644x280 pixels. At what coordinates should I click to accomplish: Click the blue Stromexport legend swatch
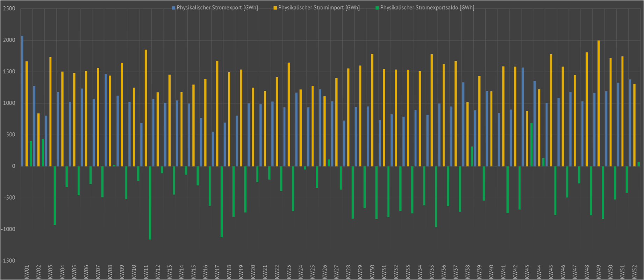click(173, 8)
